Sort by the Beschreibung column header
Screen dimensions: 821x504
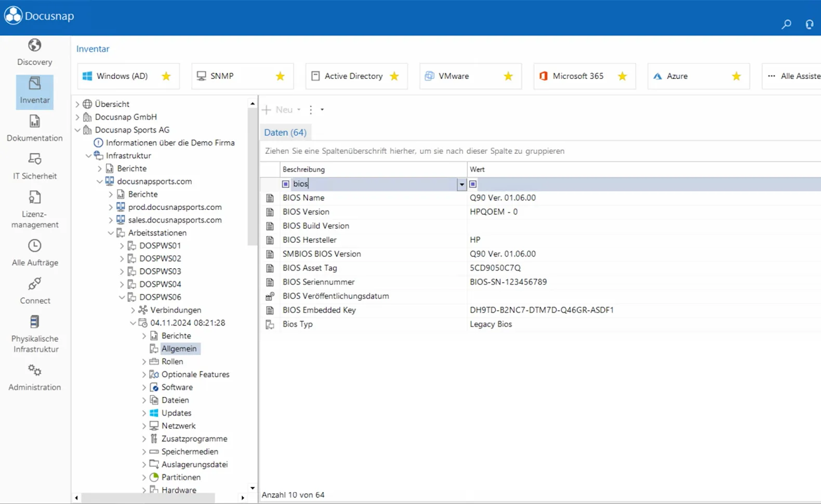pos(373,169)
